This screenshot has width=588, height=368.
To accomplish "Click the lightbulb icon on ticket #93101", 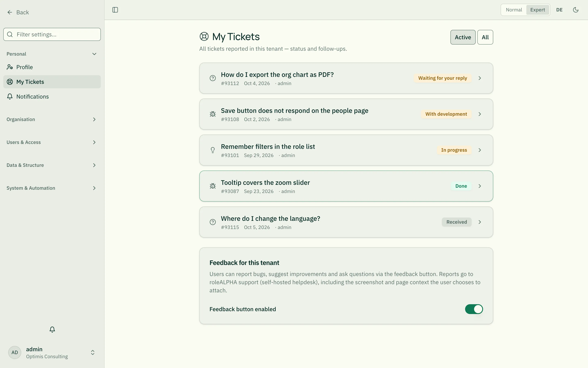I will tap(213, 150).
